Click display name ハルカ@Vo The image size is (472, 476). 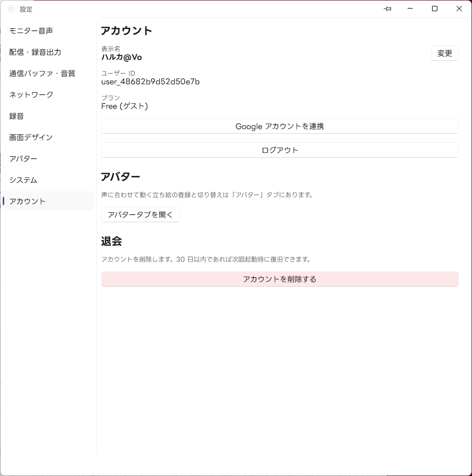[121, 57]
